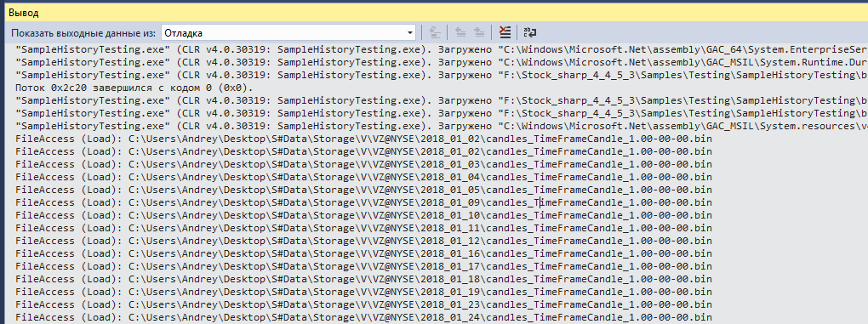Open the Отладка output source dropdown

(x=288, y=33)
